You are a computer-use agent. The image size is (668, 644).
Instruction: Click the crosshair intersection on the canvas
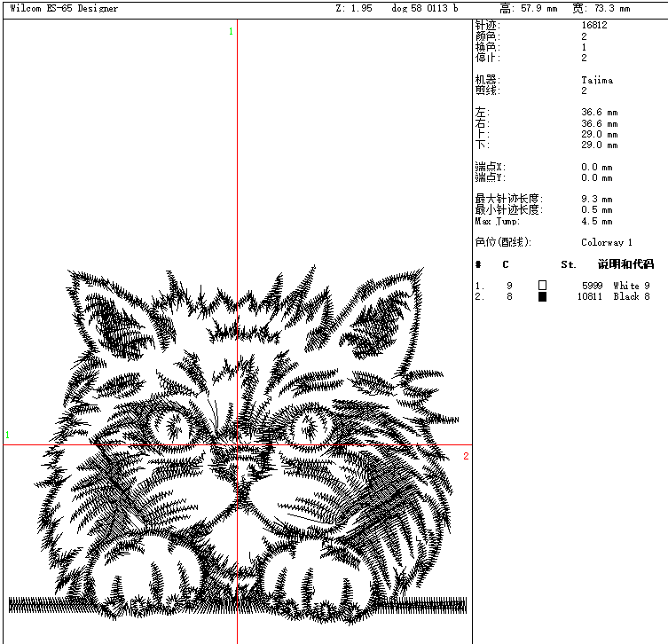click(x=237, y=445)
